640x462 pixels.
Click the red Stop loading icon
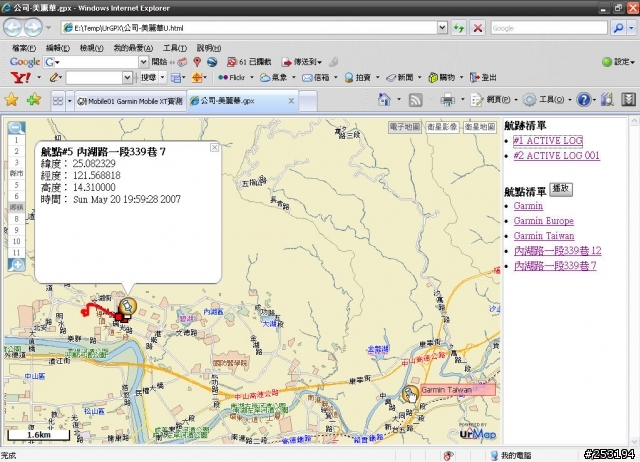tap(477, 28)
